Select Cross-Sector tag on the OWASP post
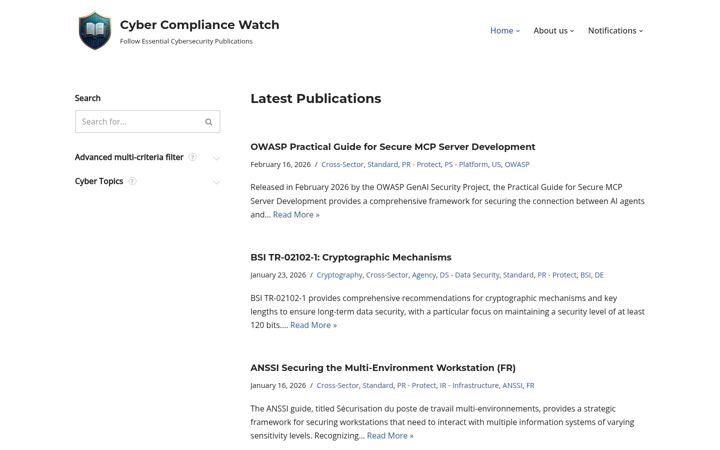The height and width of the screenshot is (450, 720). (x=342, y=164)
